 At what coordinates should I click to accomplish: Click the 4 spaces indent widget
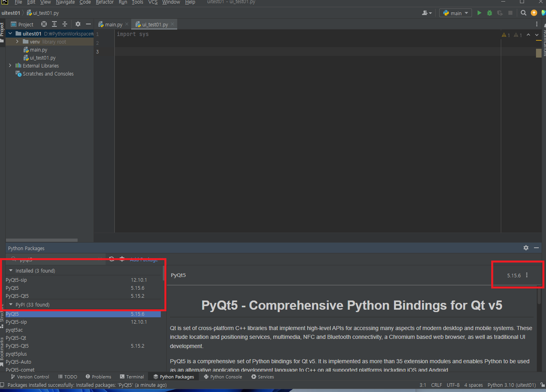473,385
